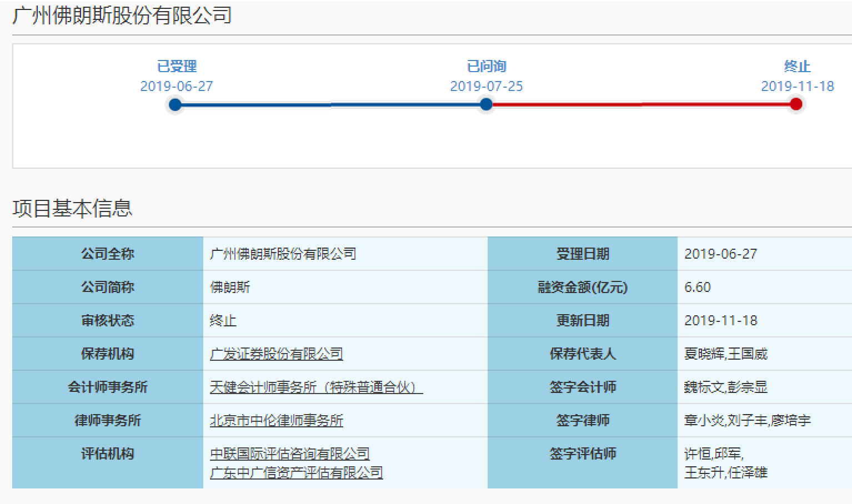
Task: Click company full name value in table
Action: pos(283,254)
